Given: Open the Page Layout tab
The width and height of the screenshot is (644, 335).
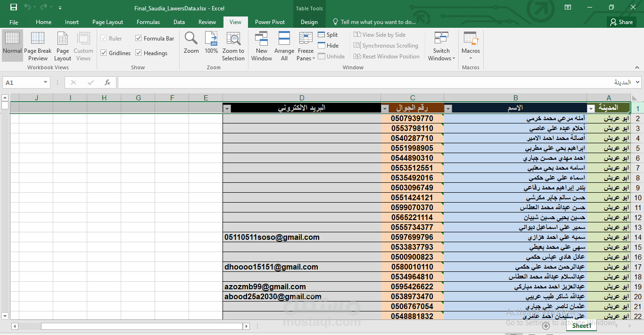Looking at the screenshot, I should (107, 22).
